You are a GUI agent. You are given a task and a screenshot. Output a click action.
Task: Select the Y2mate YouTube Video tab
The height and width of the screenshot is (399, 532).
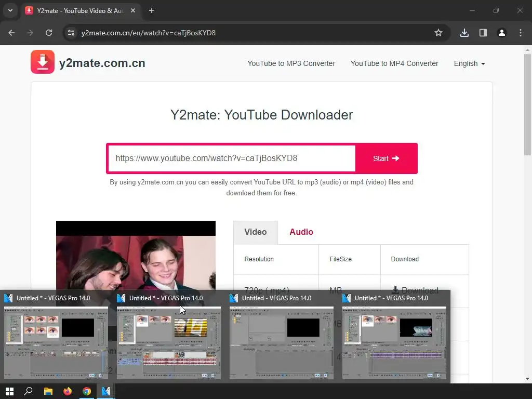(80, 11)
